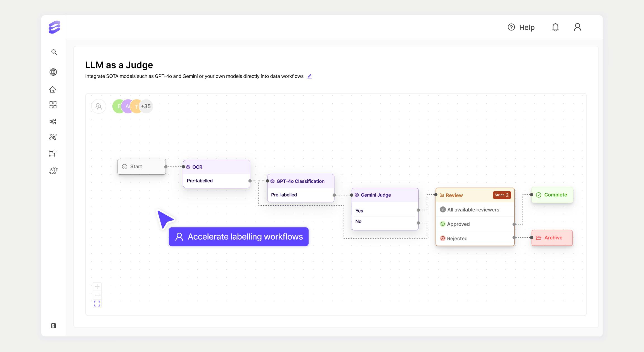
Task: Open the user profile icon in header
Action: coord(577,27)
